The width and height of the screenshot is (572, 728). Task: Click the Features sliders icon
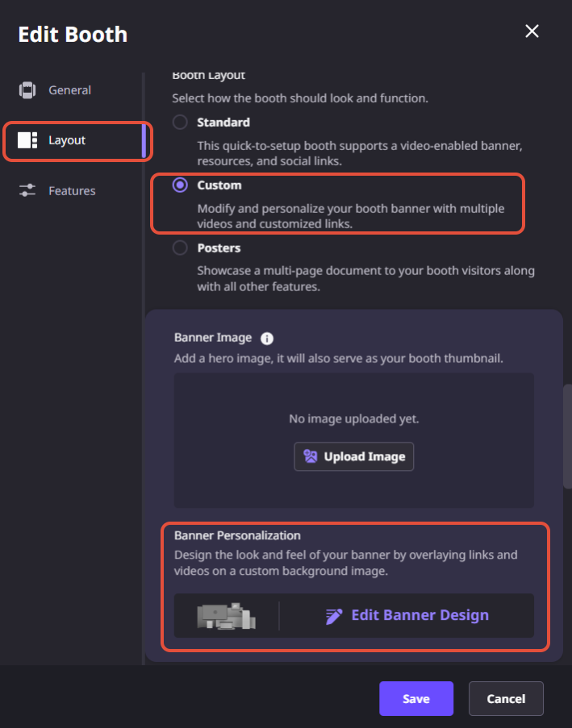[x=27, y=190]
